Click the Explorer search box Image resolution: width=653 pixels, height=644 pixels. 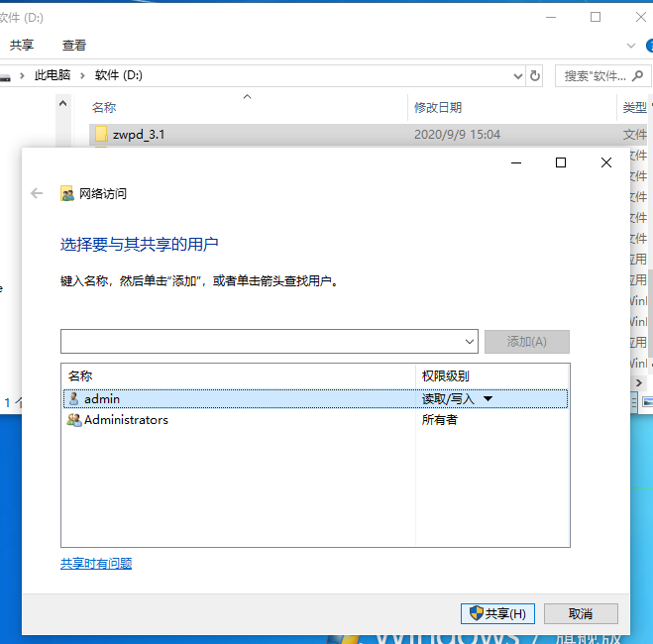coord(602,75)
